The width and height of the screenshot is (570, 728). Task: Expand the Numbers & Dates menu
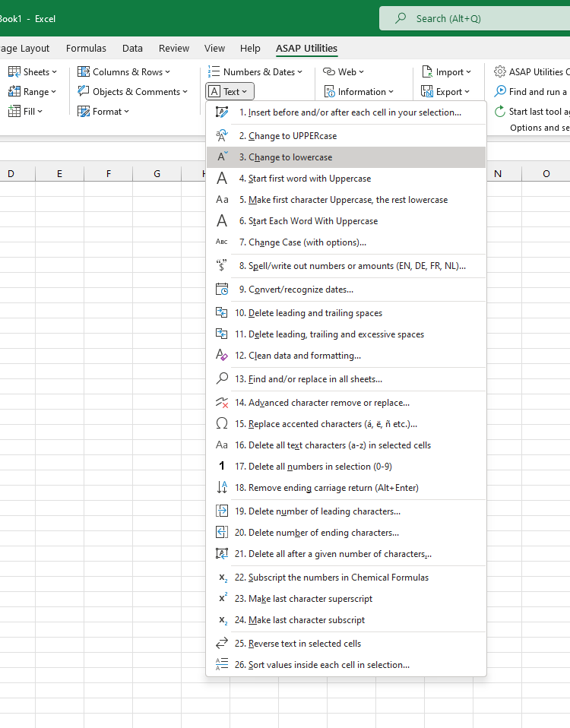(x=255, y=72)
